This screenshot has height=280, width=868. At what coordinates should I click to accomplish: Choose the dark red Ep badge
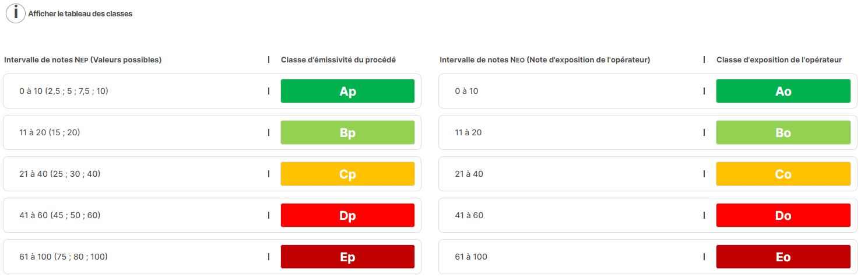coord(347,257)
